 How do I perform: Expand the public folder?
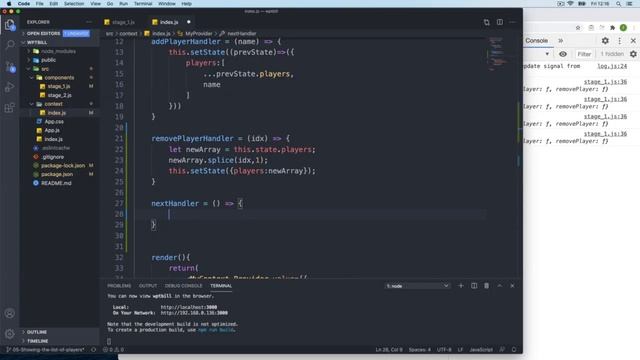click(49, 60)
